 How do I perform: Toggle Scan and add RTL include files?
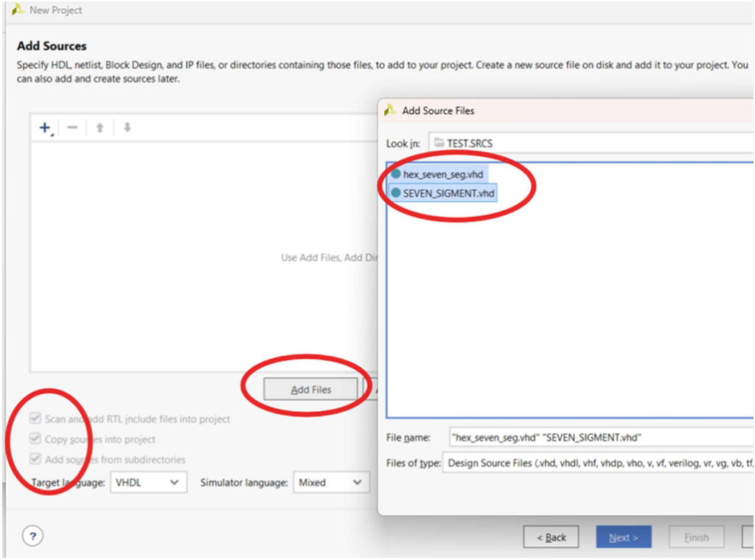pos(35,419)
